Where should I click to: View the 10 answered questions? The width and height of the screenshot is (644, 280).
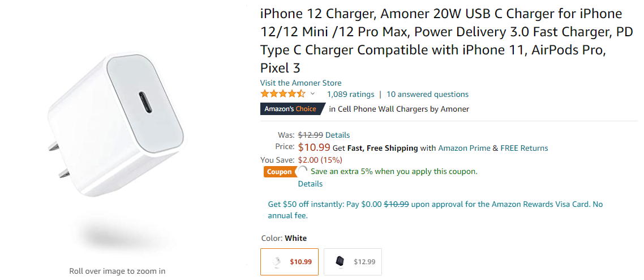(427, 94)
